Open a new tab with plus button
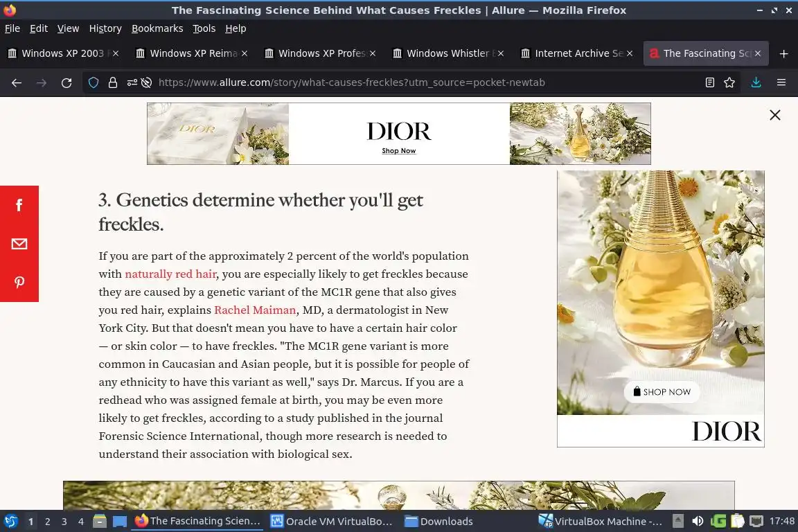The image size is (798, 532). [783, 53]
